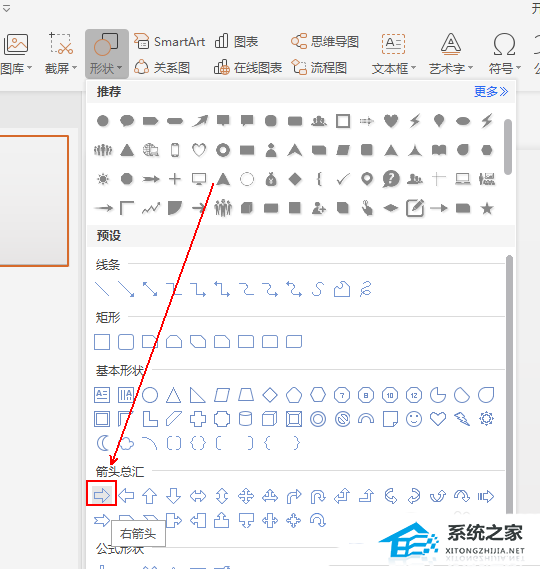This screenshot has height=569, width=540.
Task: Select the oval shape in 基本形状
Action: point(150,395)
